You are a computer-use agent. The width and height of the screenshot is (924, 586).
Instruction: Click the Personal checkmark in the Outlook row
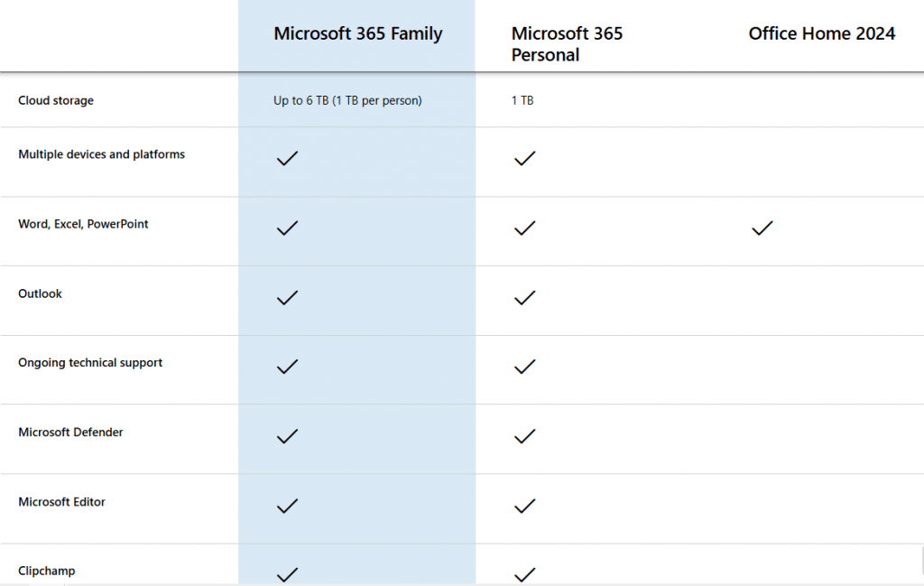524,298
